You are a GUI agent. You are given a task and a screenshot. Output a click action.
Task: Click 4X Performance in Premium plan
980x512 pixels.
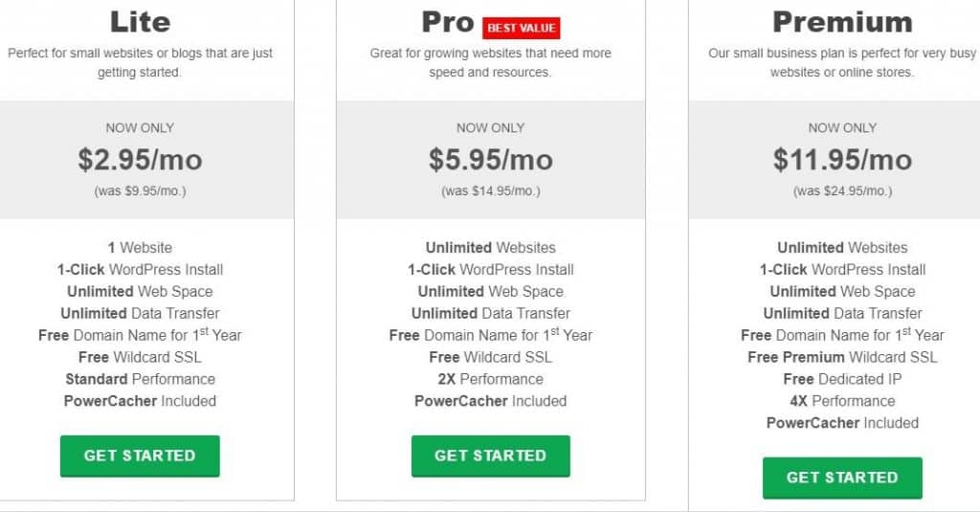click(x=842, y=401)
